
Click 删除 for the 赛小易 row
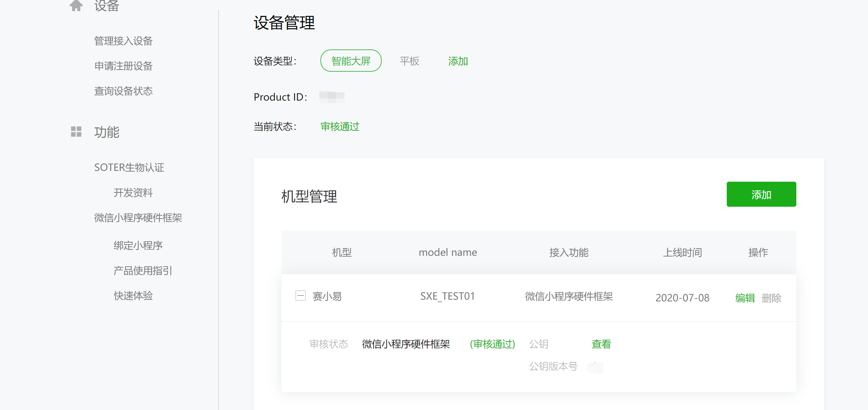pyautogui.click(x=771, y=298)
